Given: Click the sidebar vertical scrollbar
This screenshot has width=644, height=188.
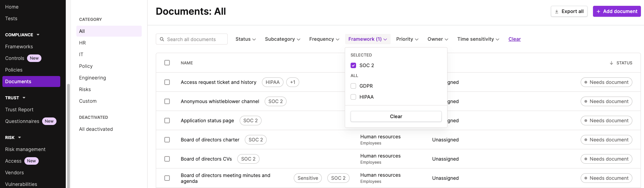Looking at the screenshot, I should (x=68, y=136).
